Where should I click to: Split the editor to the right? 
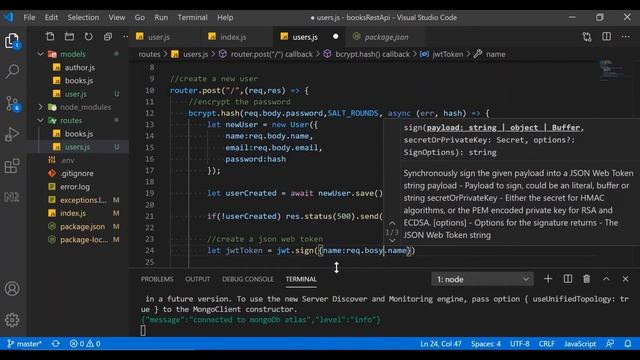[607, 37]
